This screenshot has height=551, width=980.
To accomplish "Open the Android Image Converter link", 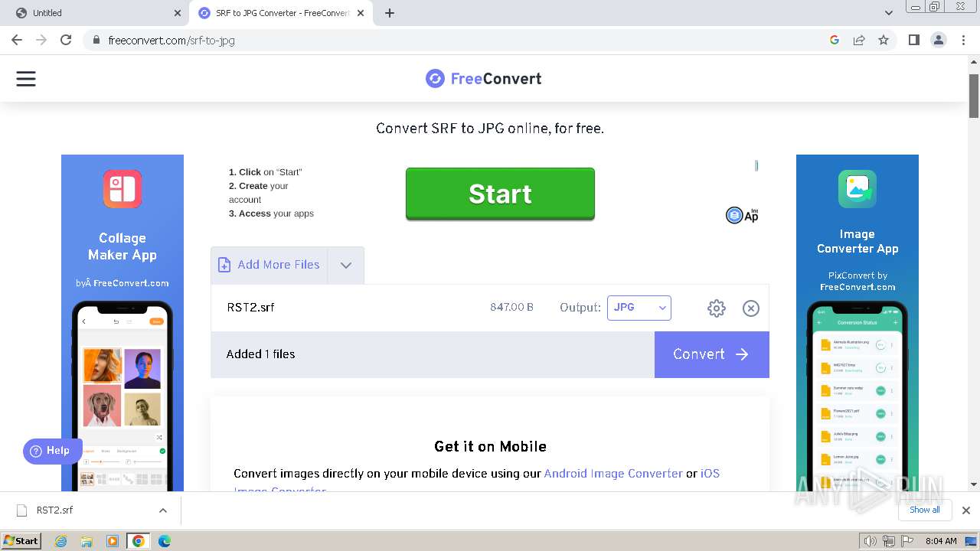I will [613, 474].
